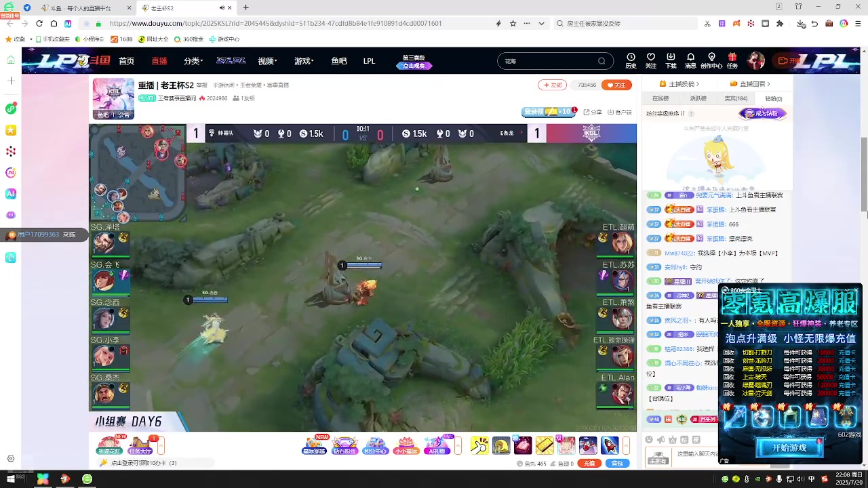868x488 pixels.
Task: Click the 下载 download icon
Action: (671, 60)
